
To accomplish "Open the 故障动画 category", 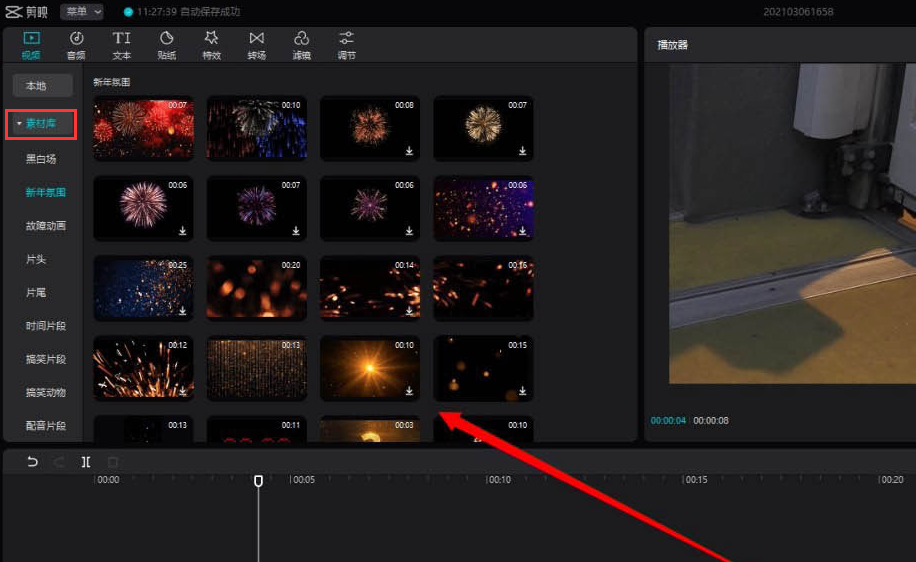I will coord(45,226).
